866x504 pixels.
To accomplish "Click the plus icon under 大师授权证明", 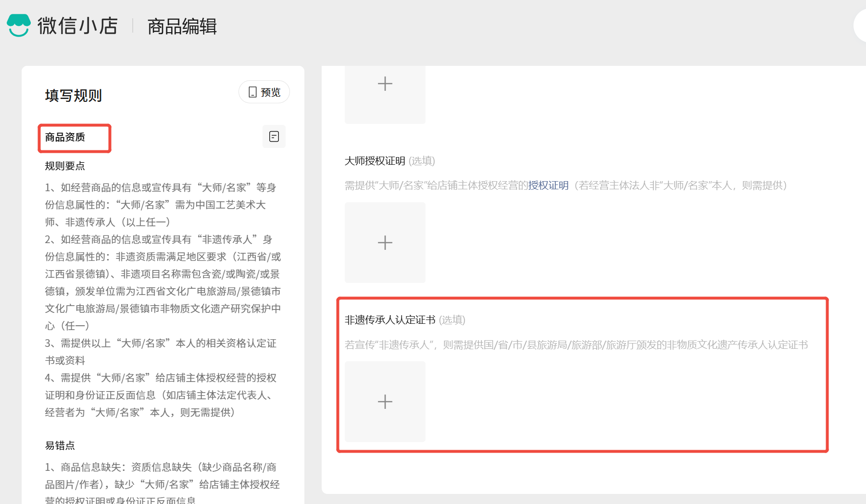I will tap(385, 243).
